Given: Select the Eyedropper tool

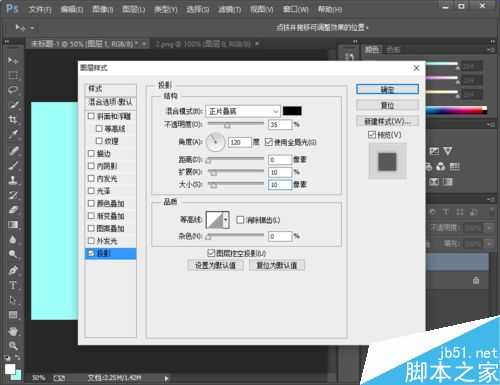Looking at the screenshot, I should click(x=13, y=135).
